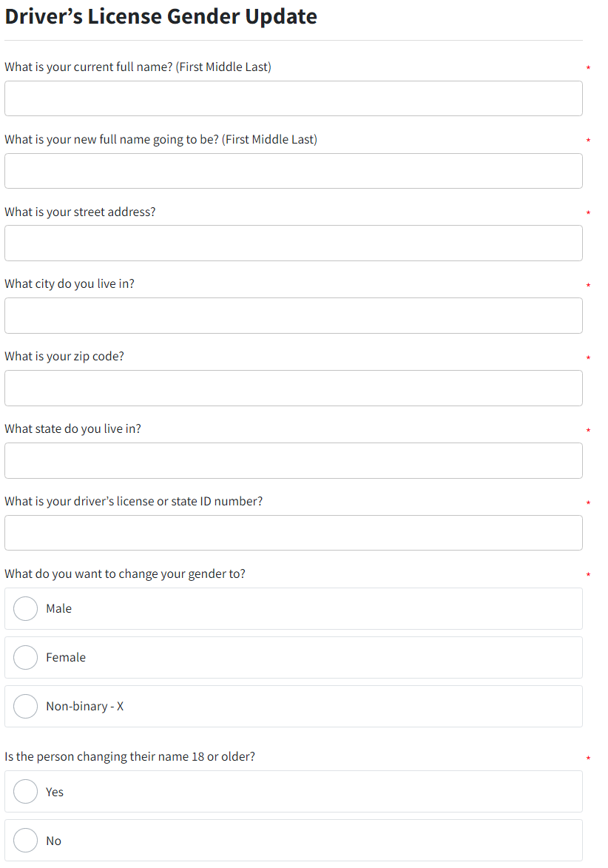Click the driver's license number input field
The width and height of the screenshot is (608, 868).
[x=293, y=533]
